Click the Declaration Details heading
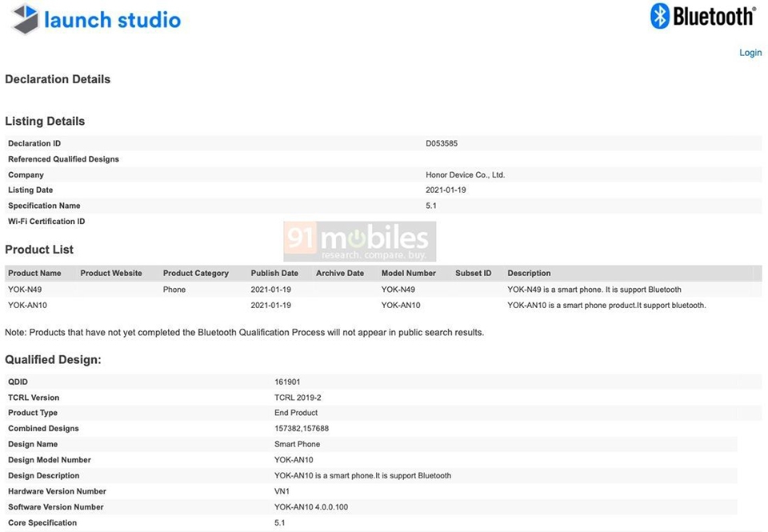 tap(58, 79)
